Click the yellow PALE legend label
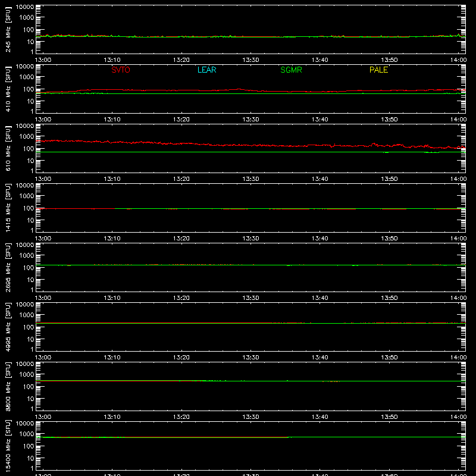Viewport: 476px width, 476px height. (x=378, y=70)
